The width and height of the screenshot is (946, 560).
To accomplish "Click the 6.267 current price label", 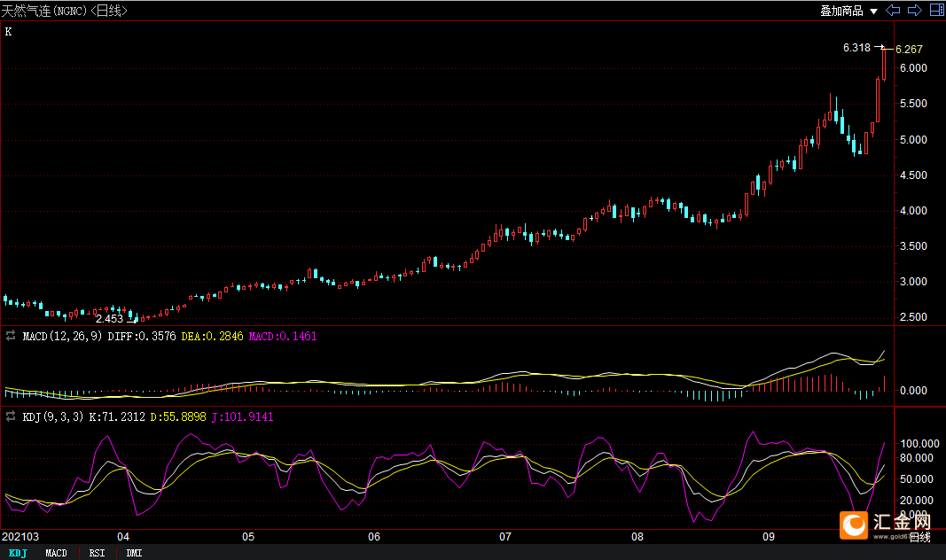I will (910, 50).
